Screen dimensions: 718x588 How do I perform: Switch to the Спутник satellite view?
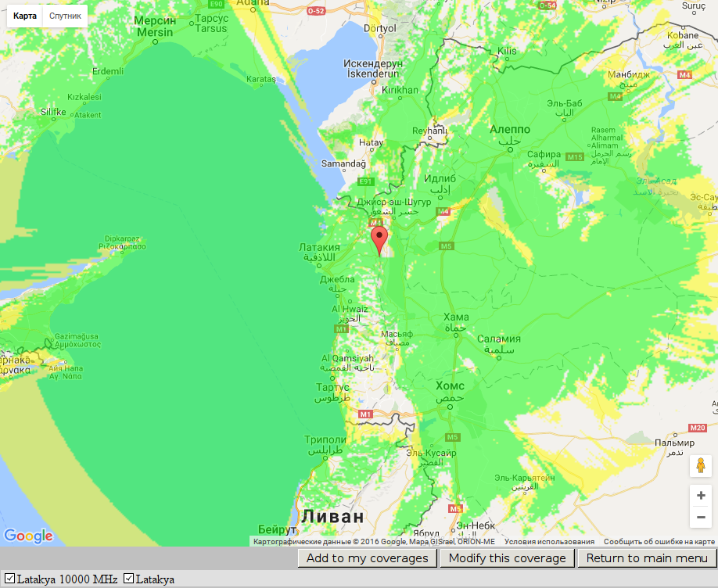pyautogui.click(x=65, y=16)
